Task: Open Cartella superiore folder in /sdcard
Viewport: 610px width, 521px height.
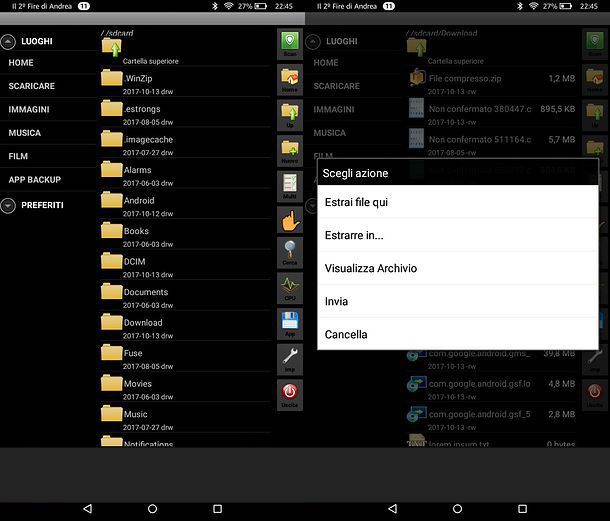Action: 185,51
